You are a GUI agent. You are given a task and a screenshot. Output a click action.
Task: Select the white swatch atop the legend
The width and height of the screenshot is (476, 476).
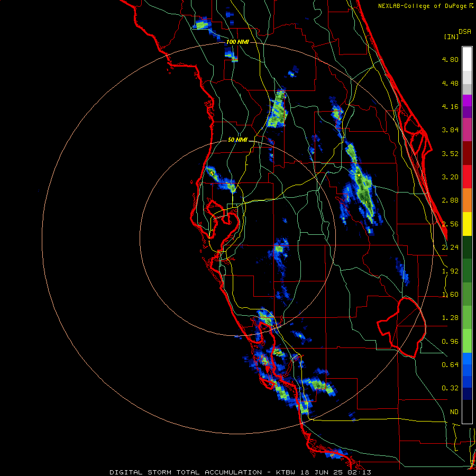(467, 59)
